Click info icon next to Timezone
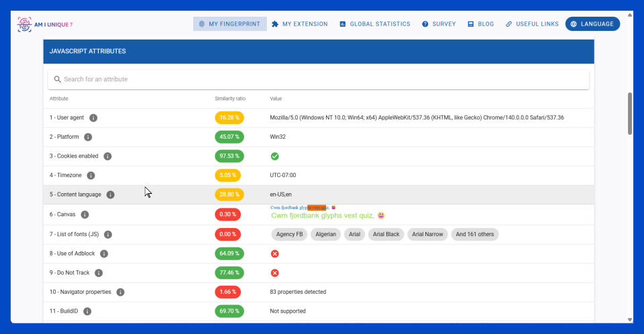 (91, 176)
